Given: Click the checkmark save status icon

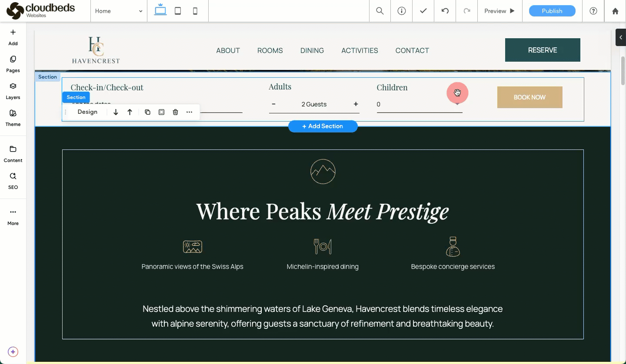Looking at the screenshot, I should coord(423,11).
